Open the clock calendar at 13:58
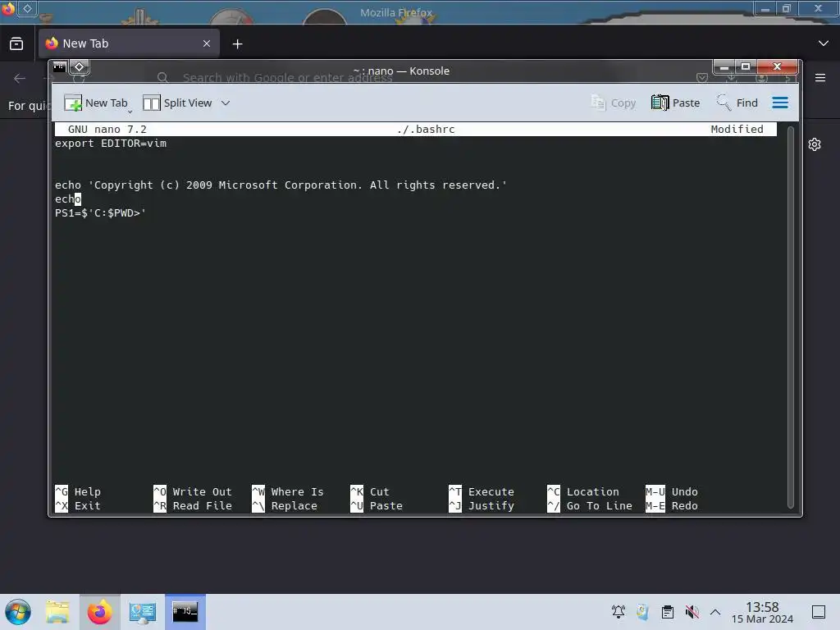Image resolution: width=840 pixels, height=630 pixels. (762, 612)
